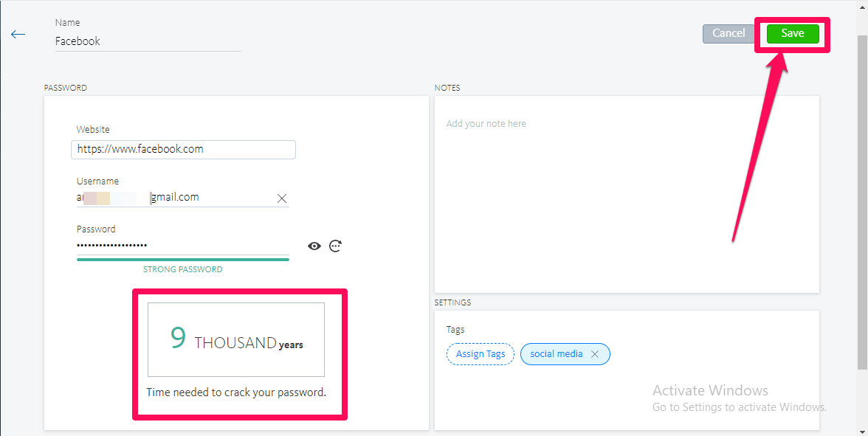Click the password strength bar
This screenshot has width=868, height=436.
click(x=183, y=259)
